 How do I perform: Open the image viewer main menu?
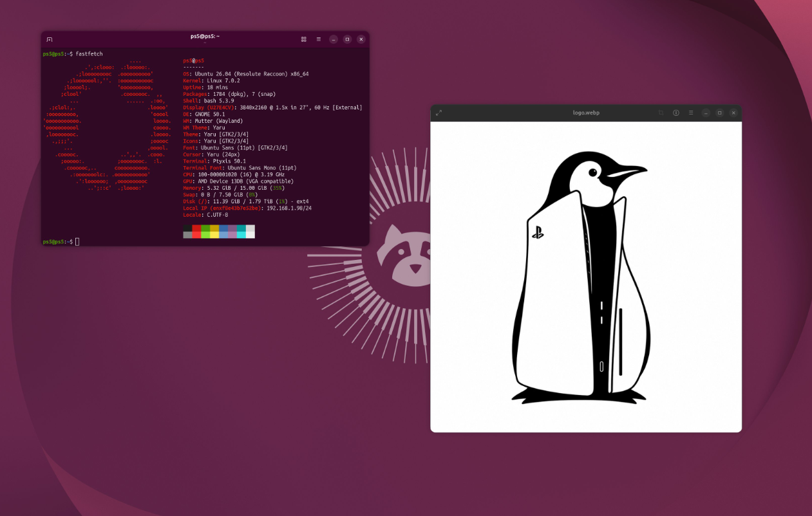tap(691, 113)
